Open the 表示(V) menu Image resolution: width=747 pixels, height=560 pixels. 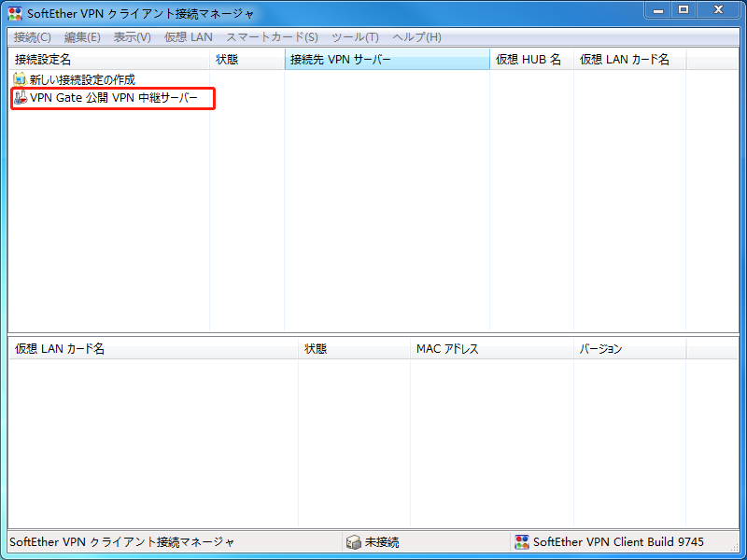click(x=132, y=37)
